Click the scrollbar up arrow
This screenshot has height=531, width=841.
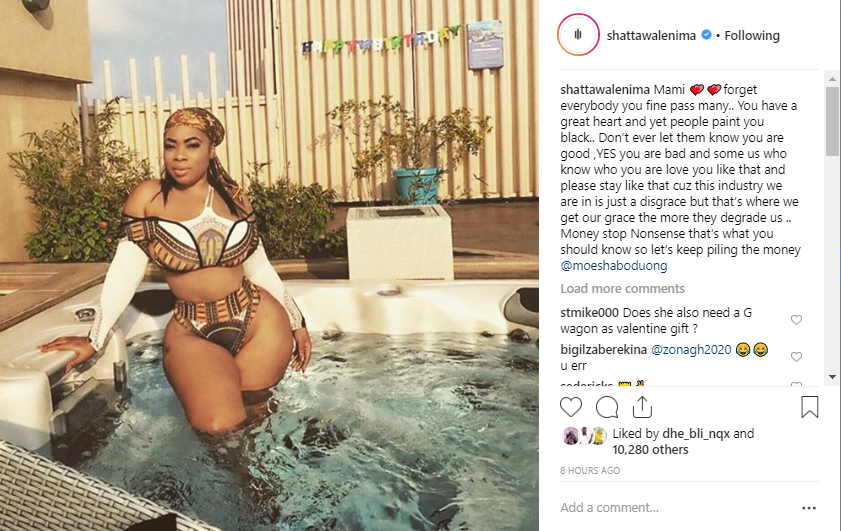[x=832, y=79]
